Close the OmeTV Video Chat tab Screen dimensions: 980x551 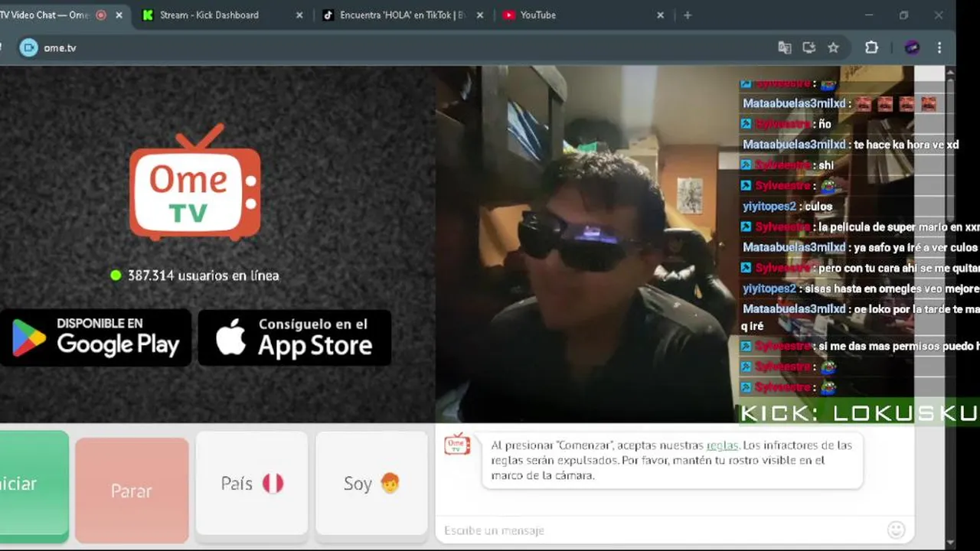[119, 15]
